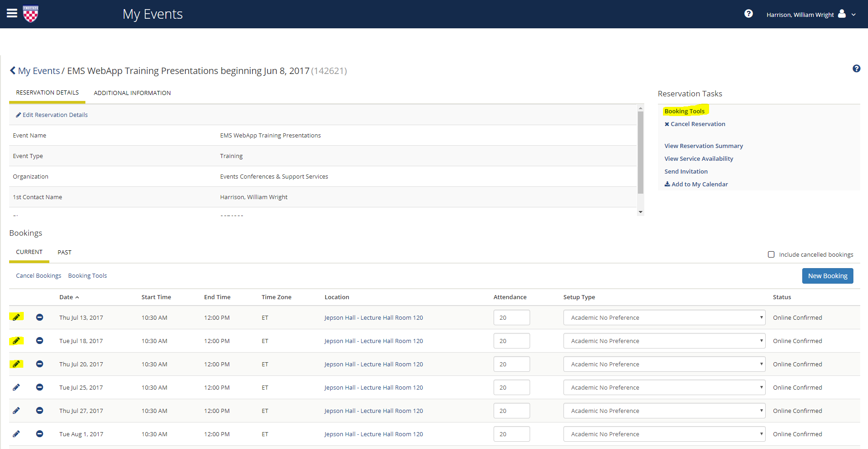This screenshot has width=868, height=449.
Task: Edit the Tue Aug 1, 2017 booking
Action: pyautogui.click(x=16, y=433)
